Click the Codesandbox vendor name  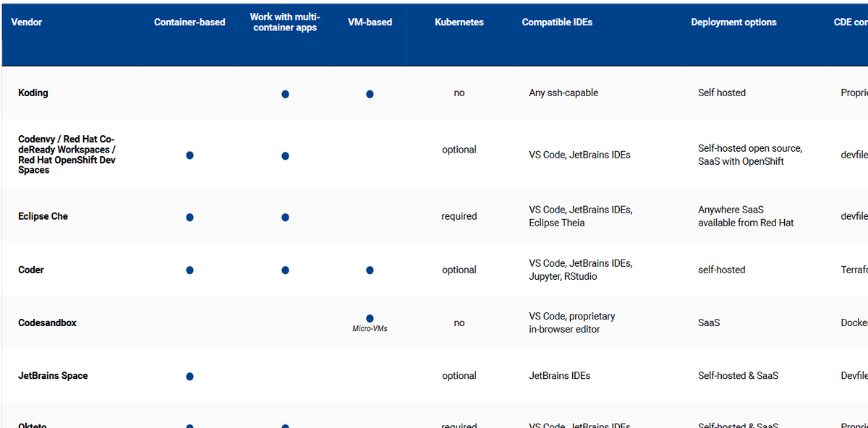click(x=47, y=322)
